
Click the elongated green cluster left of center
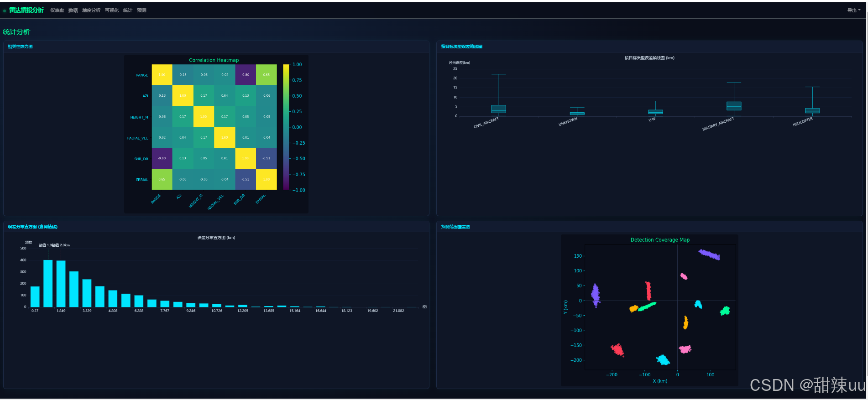tap(647, 306)
